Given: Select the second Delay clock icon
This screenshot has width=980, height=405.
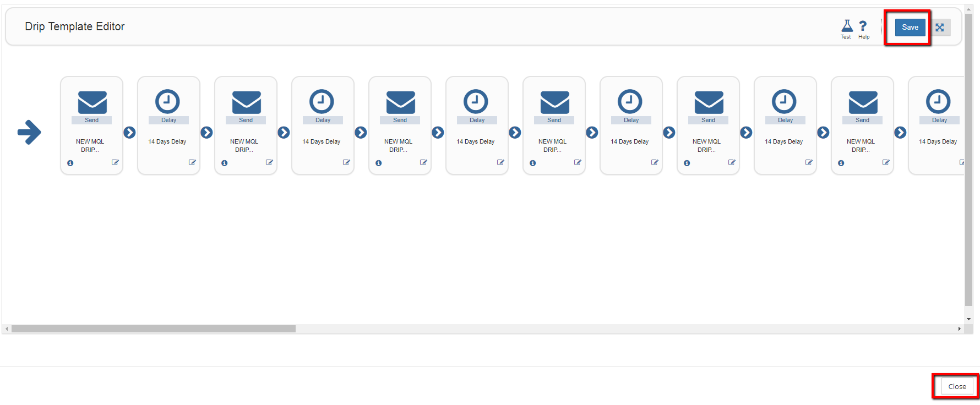Looking at the screenshot, I should [322, 101].
